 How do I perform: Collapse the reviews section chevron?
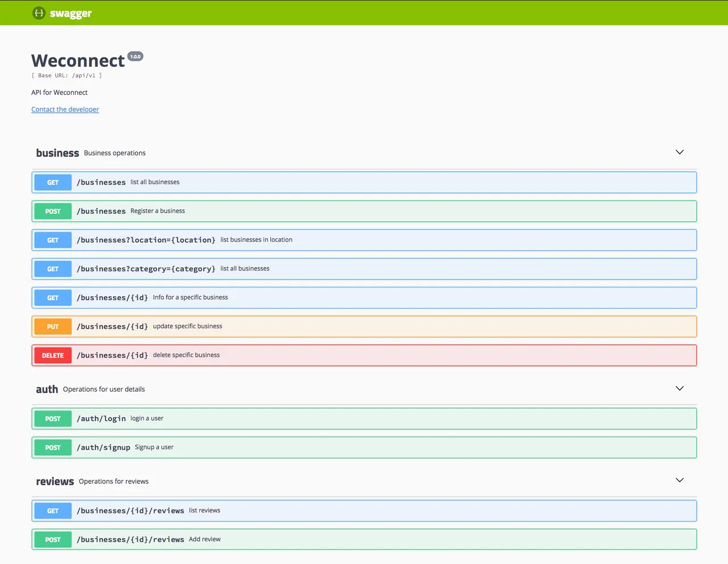pyautogui.click(x=679, y=480)
